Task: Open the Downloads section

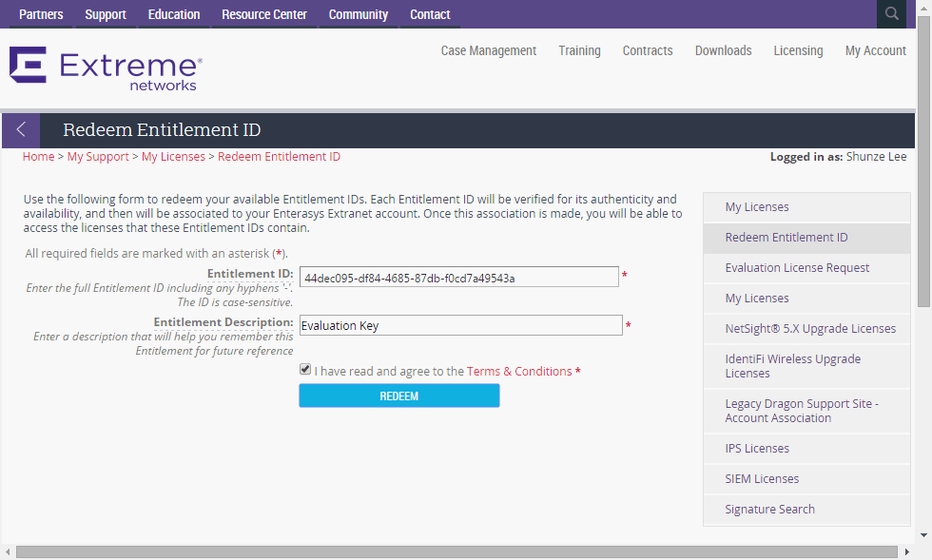Action: coord(724,51)
